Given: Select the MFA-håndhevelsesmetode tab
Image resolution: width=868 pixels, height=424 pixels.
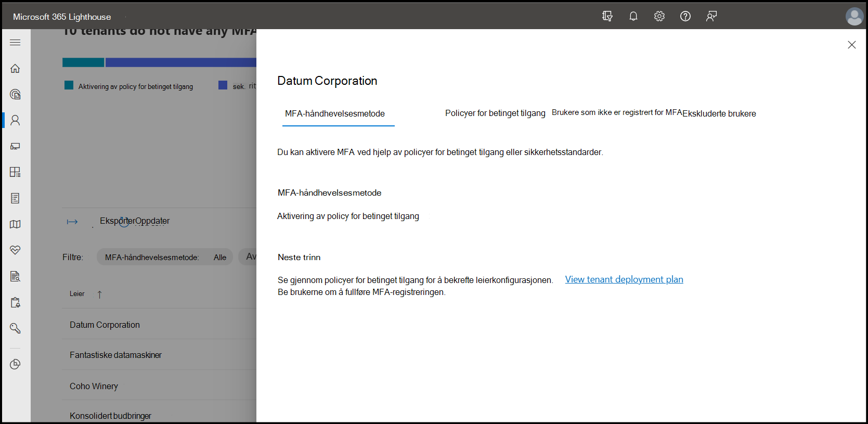Looking at the screenshot, I should (335, 113).
